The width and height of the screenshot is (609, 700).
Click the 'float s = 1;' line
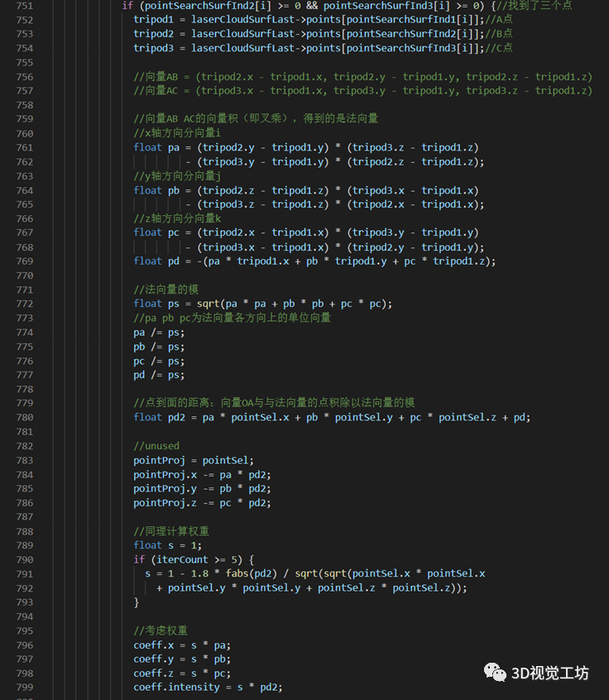(x=168, y=545)
